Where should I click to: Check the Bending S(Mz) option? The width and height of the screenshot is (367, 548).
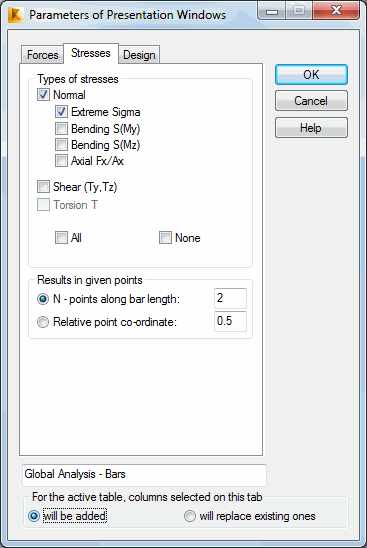[61, 145]
